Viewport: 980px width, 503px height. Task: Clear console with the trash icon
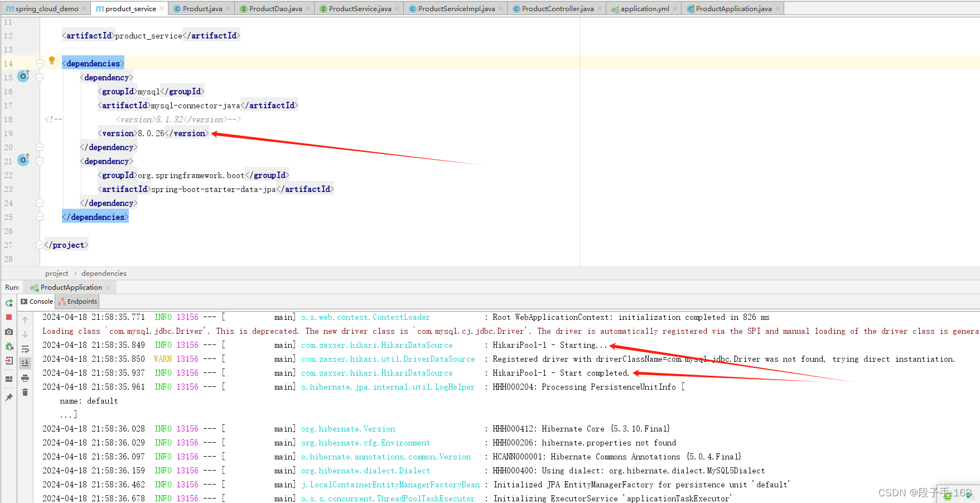click(x=25, y=392)
